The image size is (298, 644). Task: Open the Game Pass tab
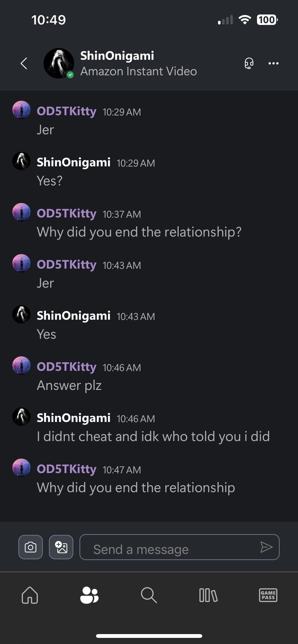[x=268, y=595]
